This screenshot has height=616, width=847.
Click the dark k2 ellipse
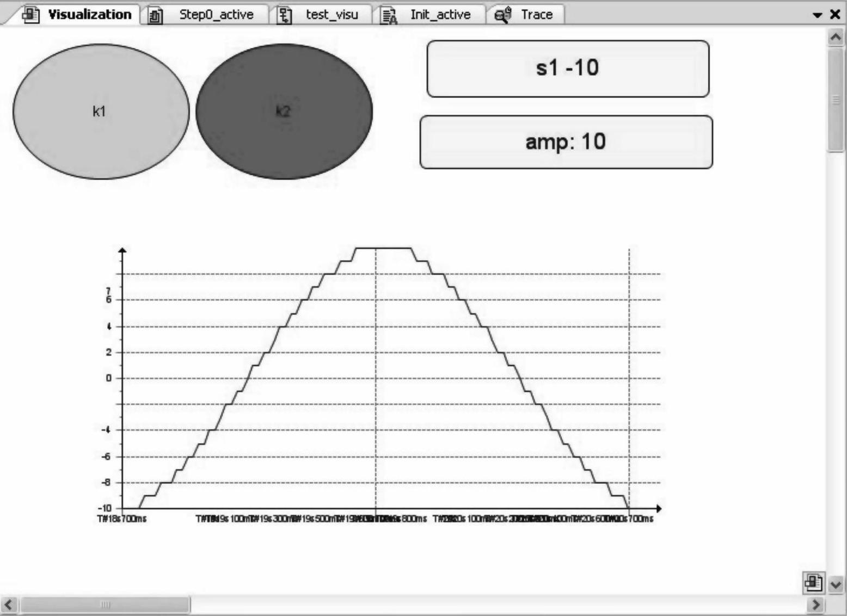pos(284,112)
